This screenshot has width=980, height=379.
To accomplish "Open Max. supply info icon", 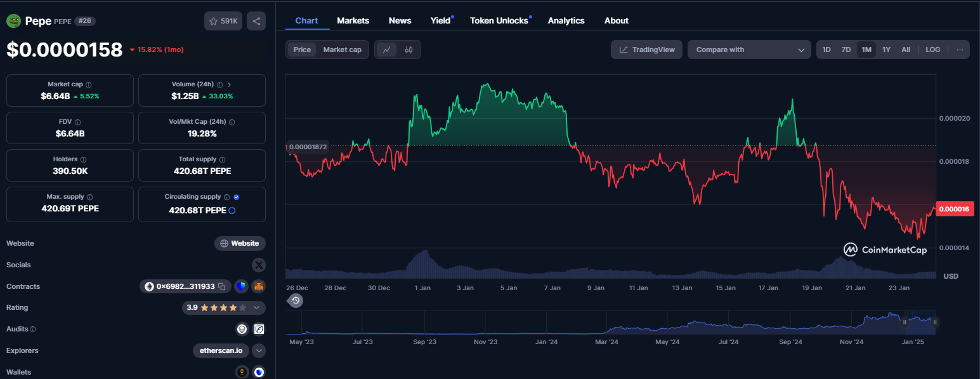I will [89, 197].
